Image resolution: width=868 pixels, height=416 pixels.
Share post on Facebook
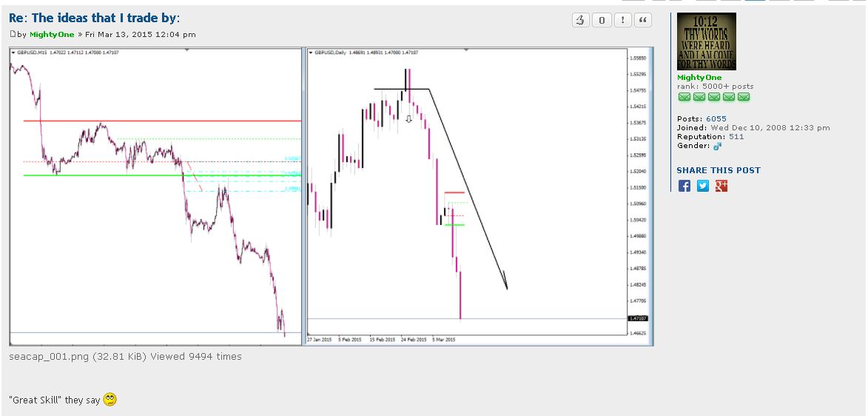(x=684, y=186)
